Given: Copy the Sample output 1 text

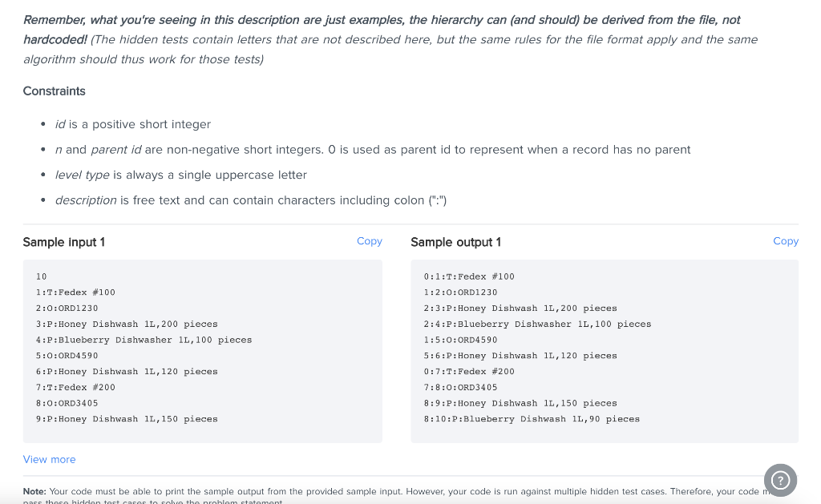Looking at the screenshot, I should tap(785, 241).
